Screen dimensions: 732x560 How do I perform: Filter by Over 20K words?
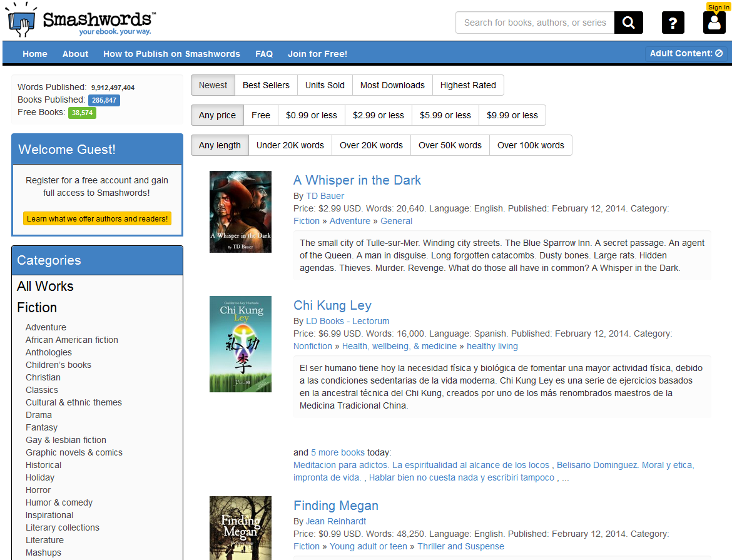pos(371,145)
